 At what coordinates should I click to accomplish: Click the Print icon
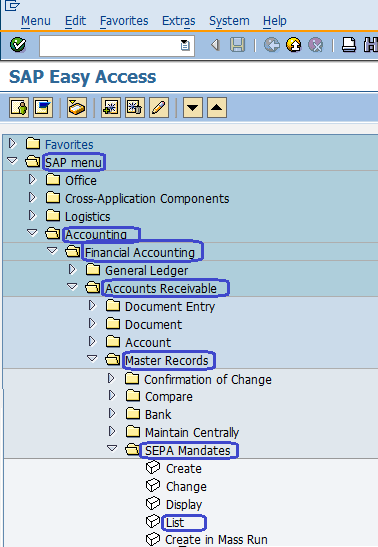[349, 45]
